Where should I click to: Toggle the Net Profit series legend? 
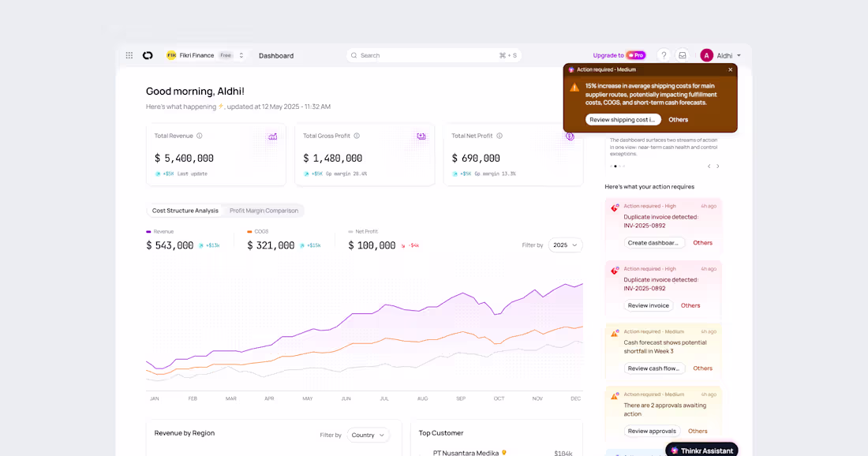pos(363,231)
